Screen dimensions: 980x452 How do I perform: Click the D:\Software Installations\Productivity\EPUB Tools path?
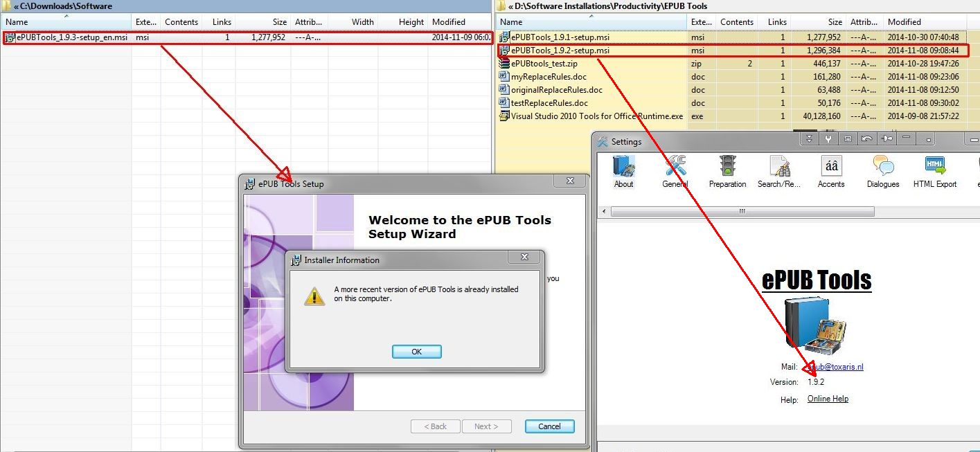[611, 6]
